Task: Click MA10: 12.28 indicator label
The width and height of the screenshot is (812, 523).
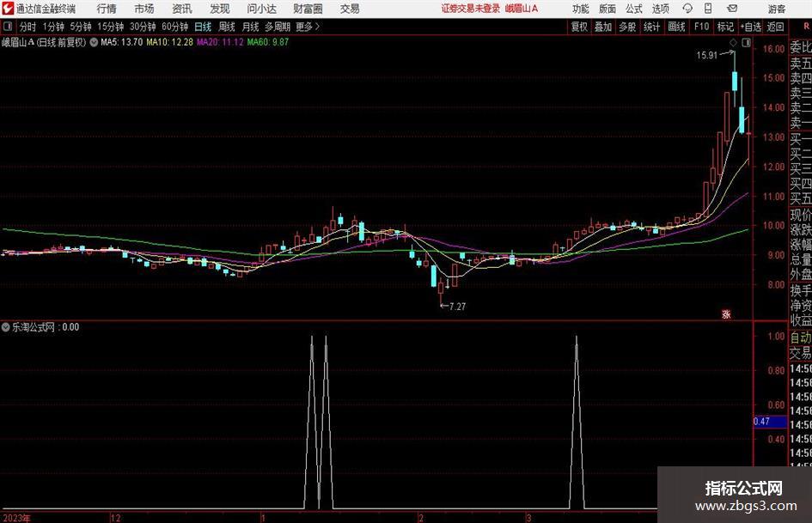Action: (169, 42)
